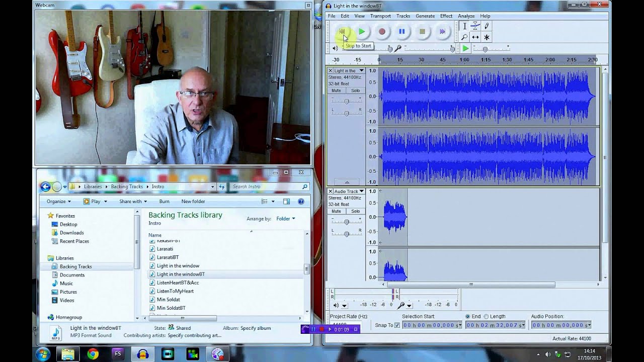The width and height of the screenshot is (644, 362).
Task: Click the Search Instro field
Action: click(x=269, y=187)
